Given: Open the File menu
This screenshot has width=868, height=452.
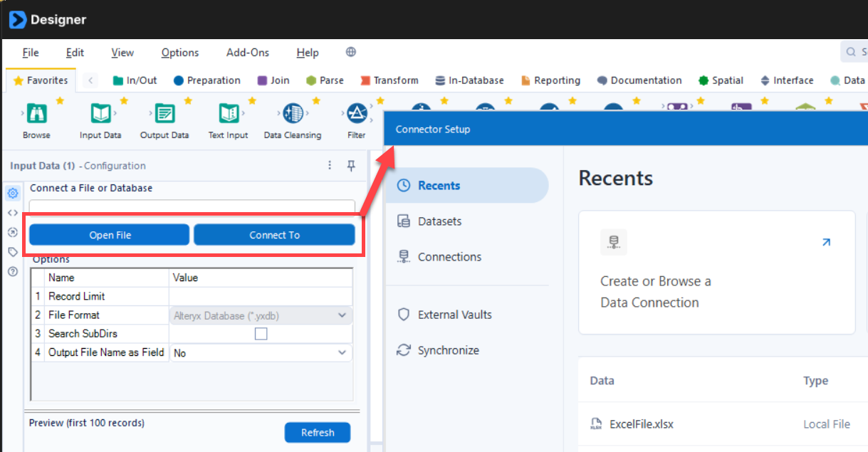Looking at the screenshot, I should pos(31,53).
